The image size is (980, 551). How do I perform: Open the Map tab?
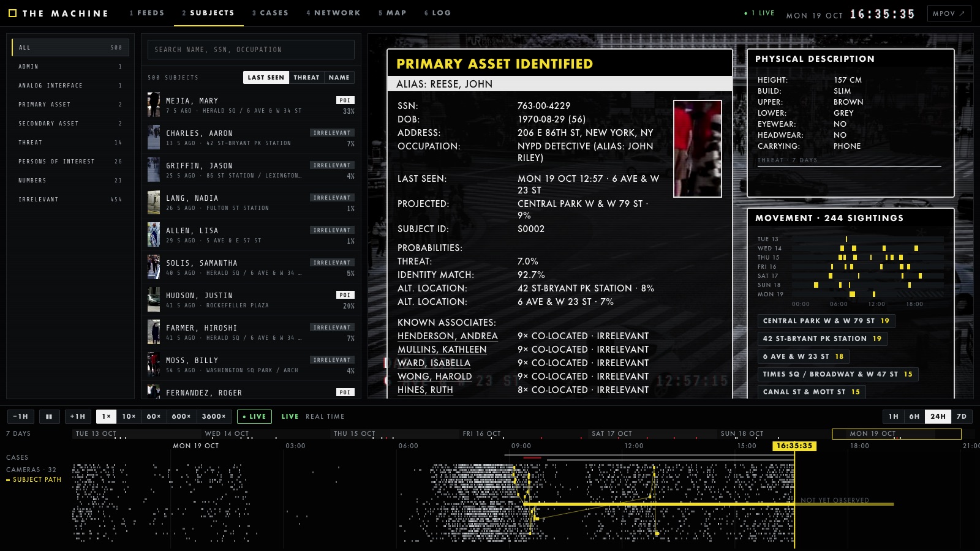point(392,13)
